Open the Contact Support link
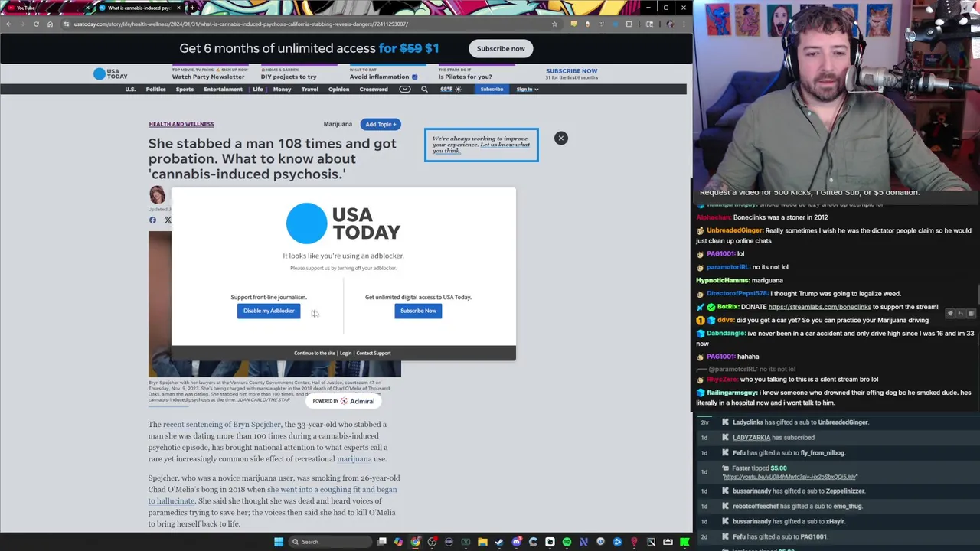The width and height of the screenshot is (980, 551). pos(374,354)
